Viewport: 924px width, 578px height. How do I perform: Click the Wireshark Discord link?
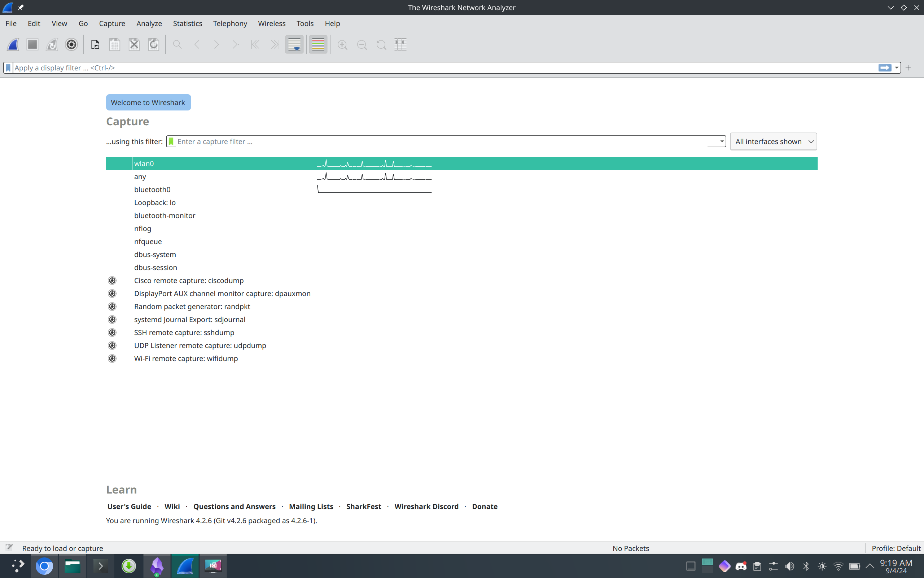point(426,507)
